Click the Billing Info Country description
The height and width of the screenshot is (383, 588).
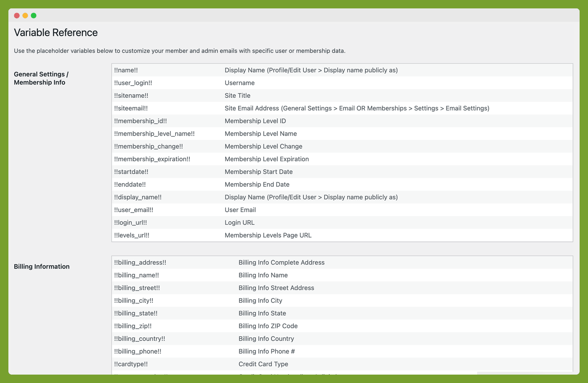pos(266,338)
